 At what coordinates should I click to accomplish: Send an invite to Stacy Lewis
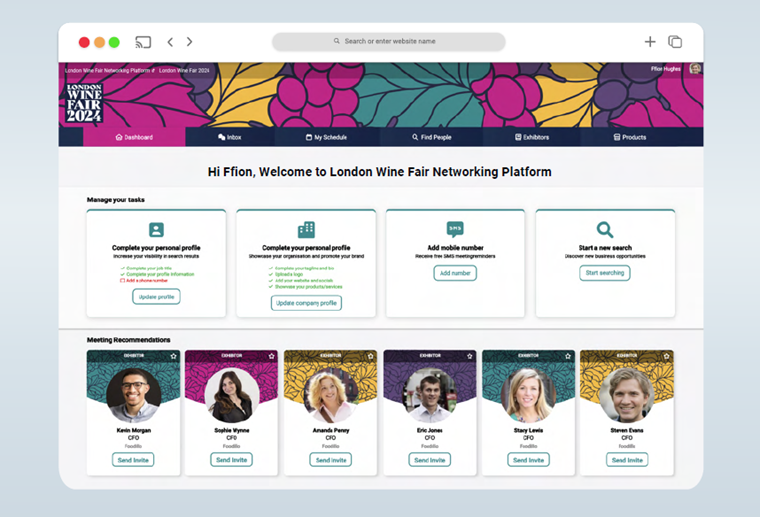tap(528, 460)
